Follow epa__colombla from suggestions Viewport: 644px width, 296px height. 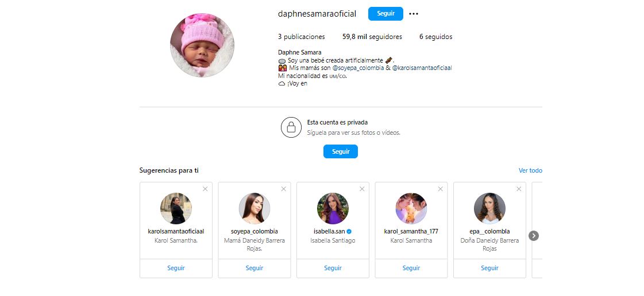click(489, 268)
